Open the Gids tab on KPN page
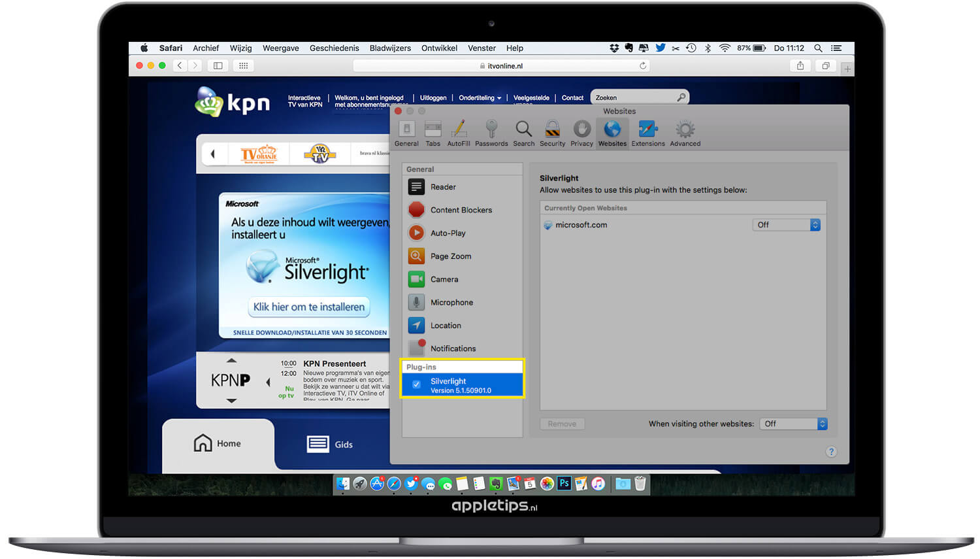The width and height of the screenshot is (980, 559). 331,445
